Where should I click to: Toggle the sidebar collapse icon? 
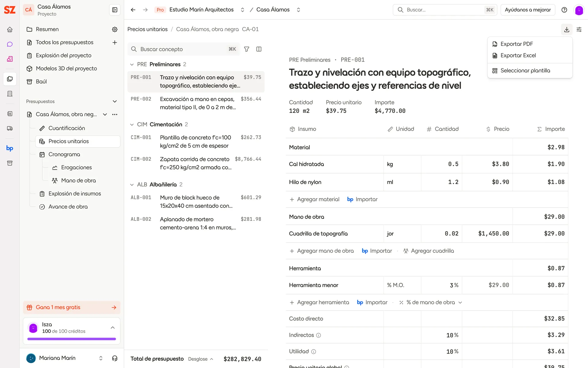click(x=115, y=10)
